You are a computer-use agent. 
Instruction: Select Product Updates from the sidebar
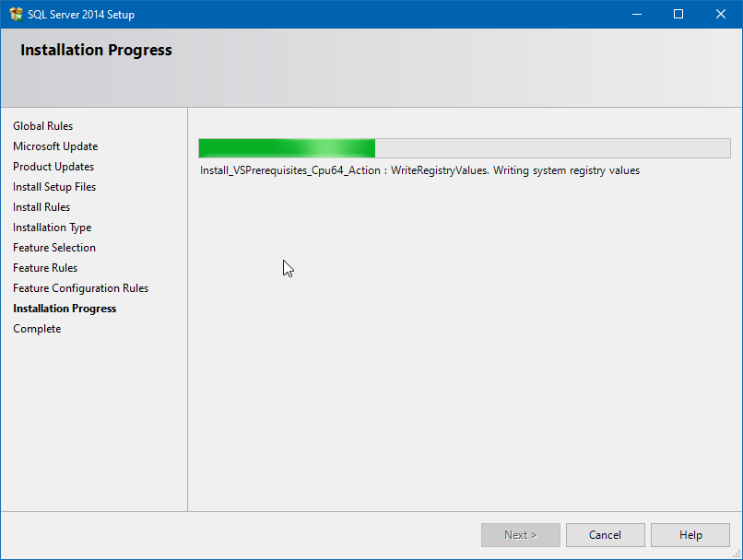click(53, 166)
